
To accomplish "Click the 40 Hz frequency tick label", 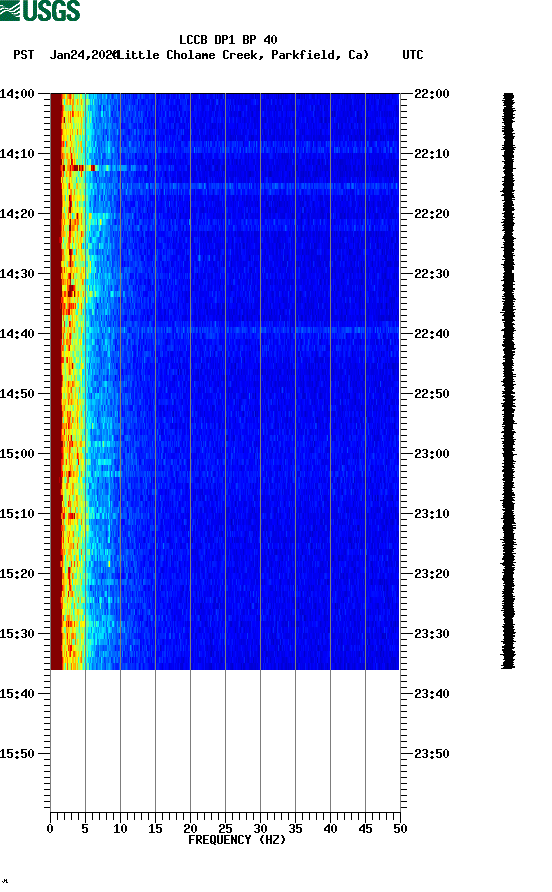I will (330, 829).
